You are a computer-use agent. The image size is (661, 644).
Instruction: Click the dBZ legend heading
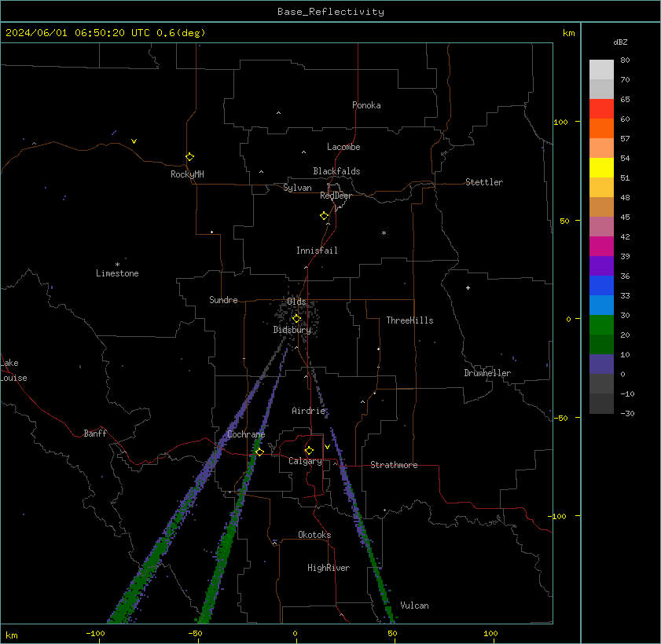(x=620, y=42)
